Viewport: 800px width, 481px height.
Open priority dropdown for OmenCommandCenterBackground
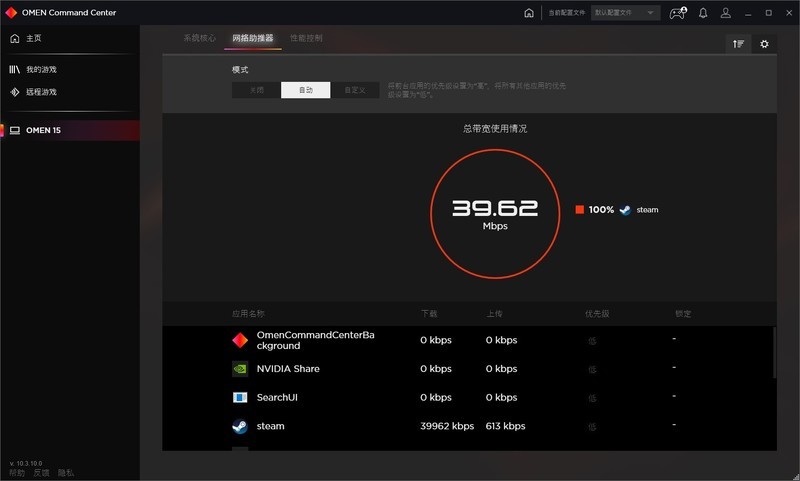tap(592, 341)
